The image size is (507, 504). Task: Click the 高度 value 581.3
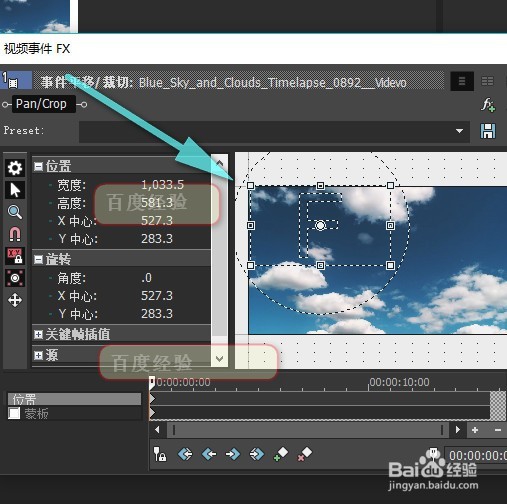[x=157, y=203]
